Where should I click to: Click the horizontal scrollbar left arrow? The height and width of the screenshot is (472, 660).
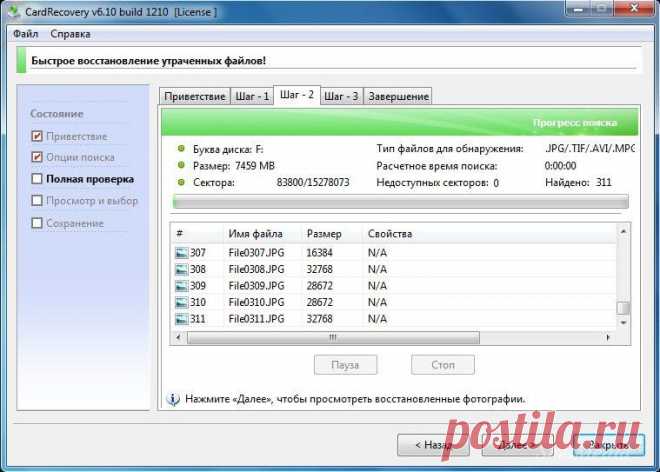(x=178, y=337)
